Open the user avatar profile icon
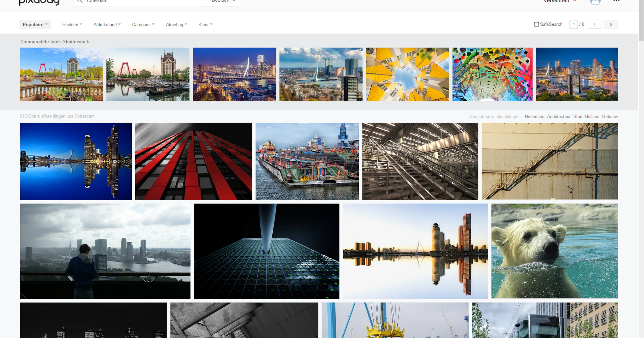644x338 pixels. tap(595, 2)
